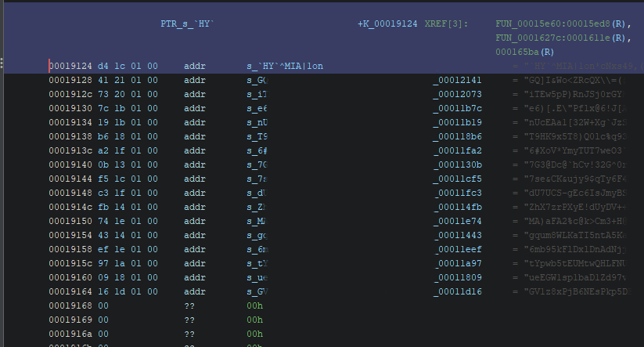Select address 00019150

70,221
